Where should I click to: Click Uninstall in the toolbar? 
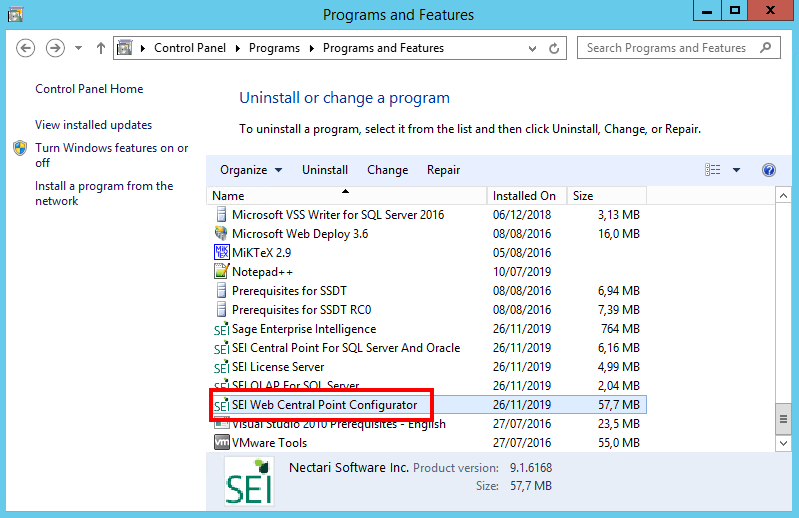[x=325, y=170]
